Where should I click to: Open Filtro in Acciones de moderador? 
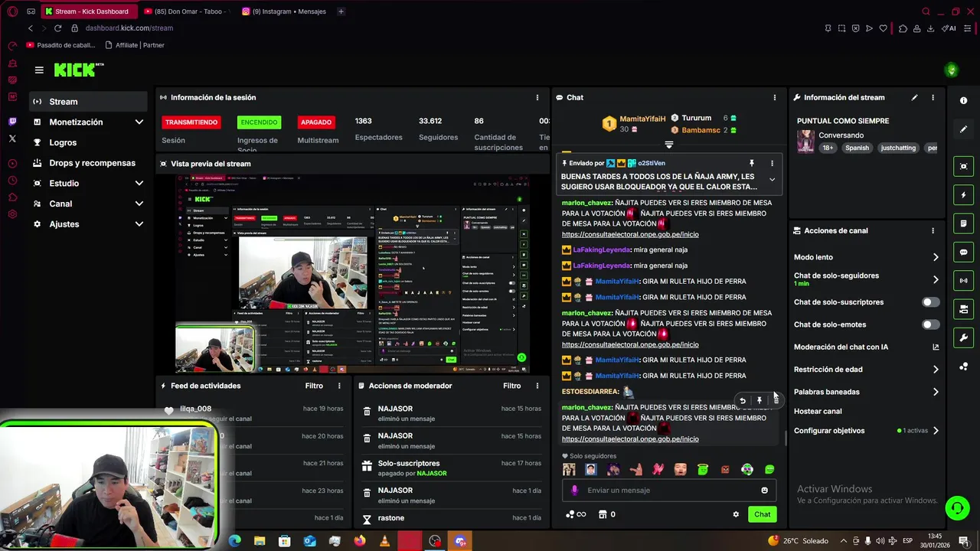[x=511, y=386]
